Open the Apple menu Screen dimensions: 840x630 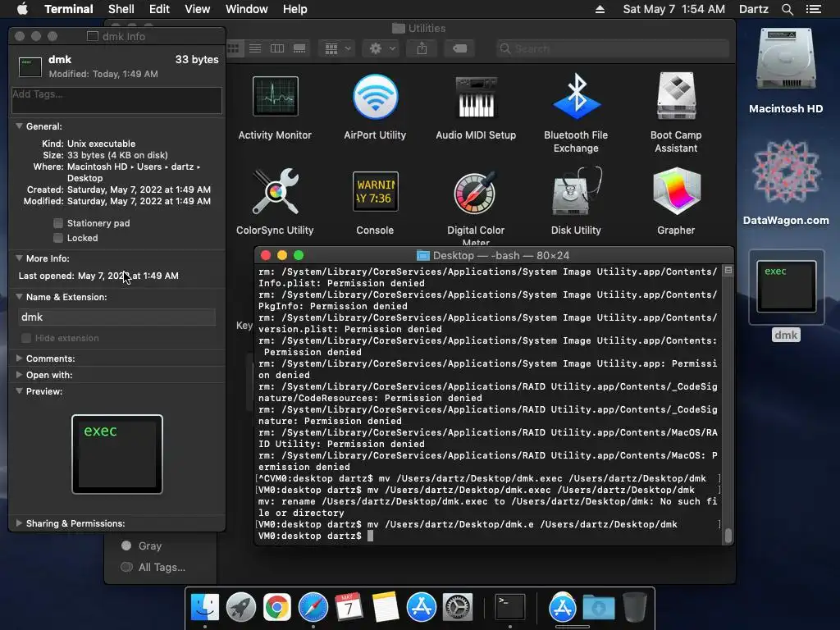(22, 9)
